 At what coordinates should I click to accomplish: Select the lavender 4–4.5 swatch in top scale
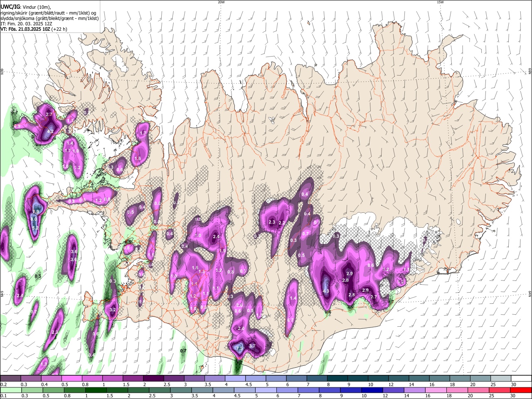[234, 379]
